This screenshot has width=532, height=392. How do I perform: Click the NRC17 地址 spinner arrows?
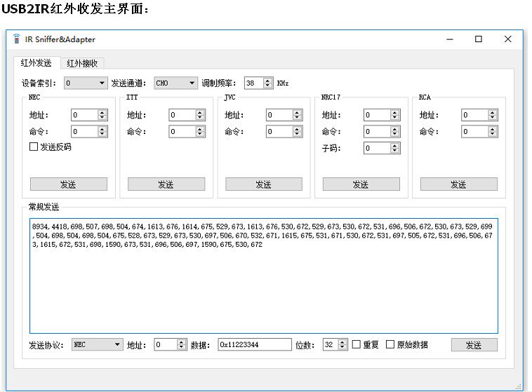[x=394, y=115]
